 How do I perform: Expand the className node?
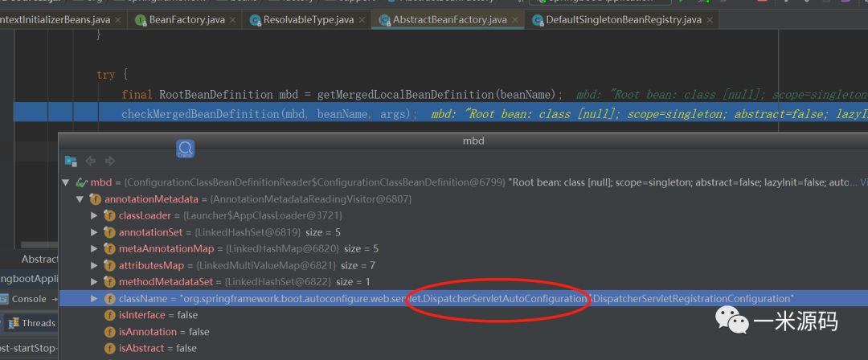95,298
